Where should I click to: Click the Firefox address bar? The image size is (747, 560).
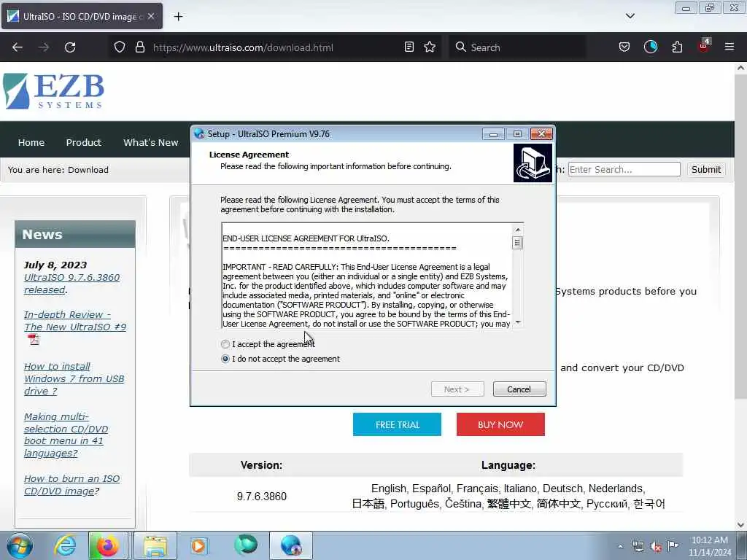click(274, 47)
